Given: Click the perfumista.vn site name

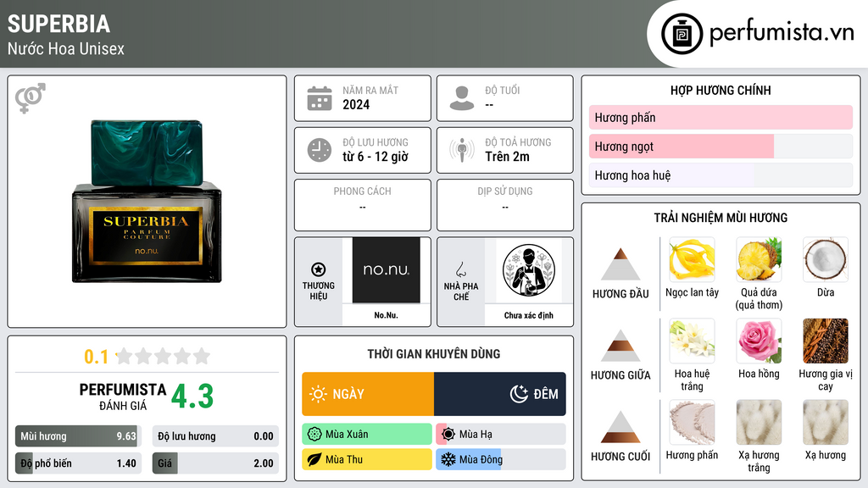Looking at the screenshot, I should [x=782, y=32].
